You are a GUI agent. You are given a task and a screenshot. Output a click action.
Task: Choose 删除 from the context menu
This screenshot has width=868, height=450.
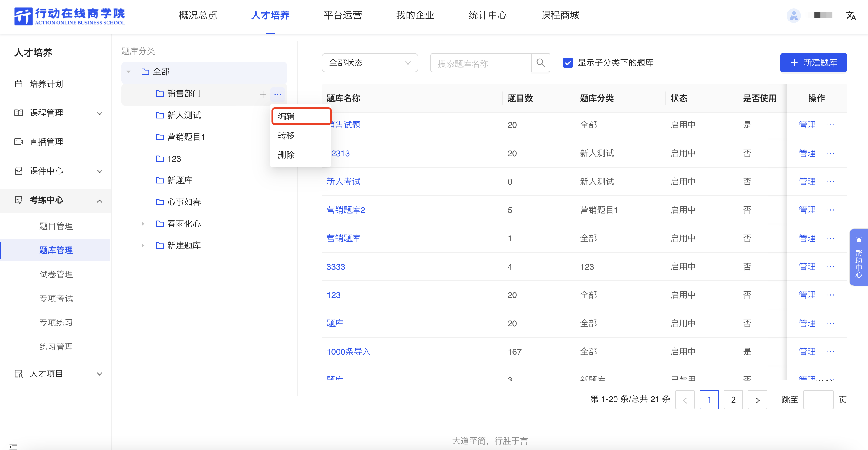pos(301,155)
